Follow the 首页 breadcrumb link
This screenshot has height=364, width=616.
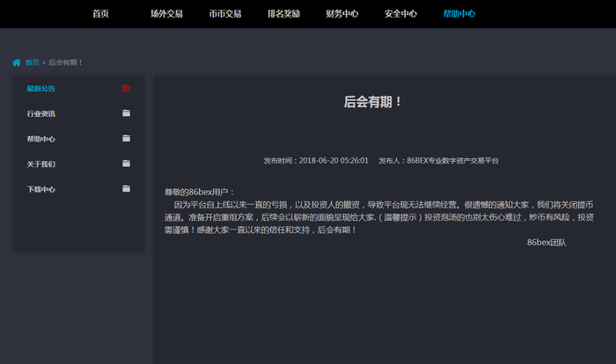pos(33,62)
